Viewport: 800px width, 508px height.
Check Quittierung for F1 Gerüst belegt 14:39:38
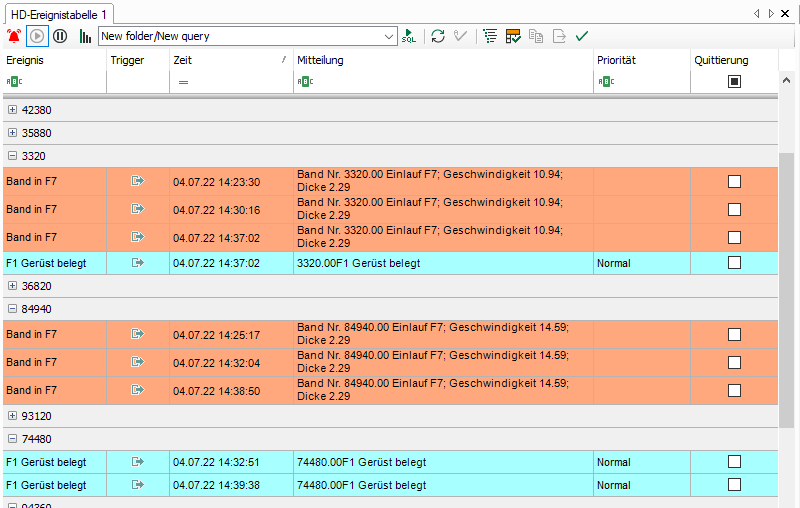coord(734,485)
